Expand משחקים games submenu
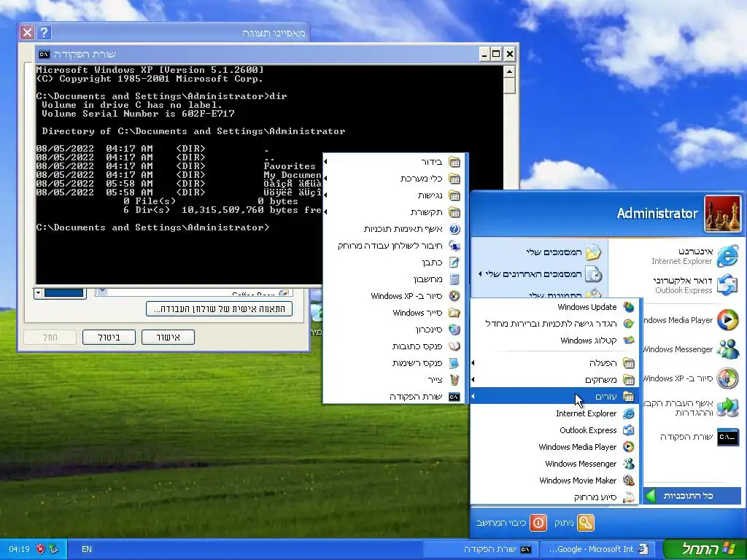 pyautogui.click(x=554, y=379)
